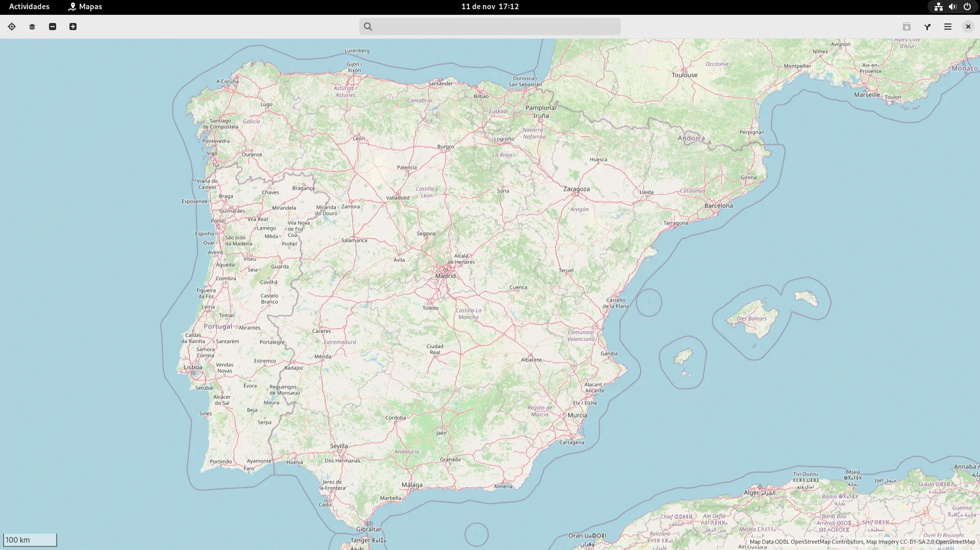Zoom in with the plus button
This screenshot has width=980, height=550.
pyautogui.click(x=73, y=27)
